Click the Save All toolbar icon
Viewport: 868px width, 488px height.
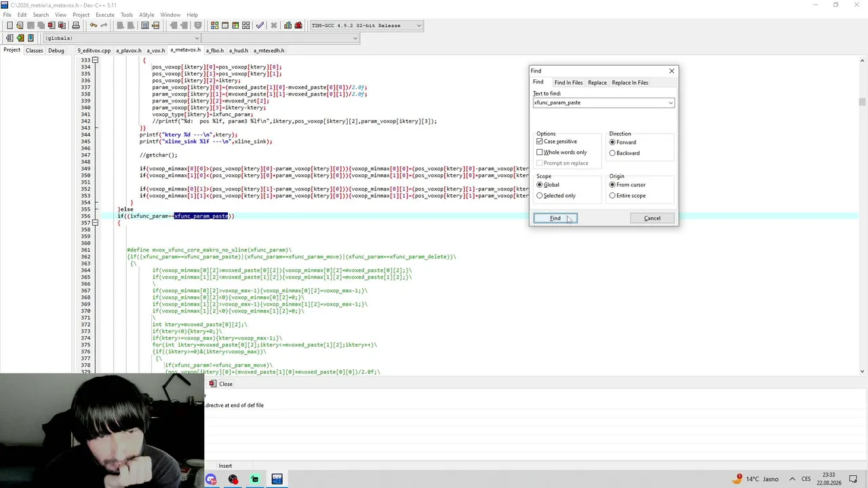pyautogui.click(x=41, y=25)
